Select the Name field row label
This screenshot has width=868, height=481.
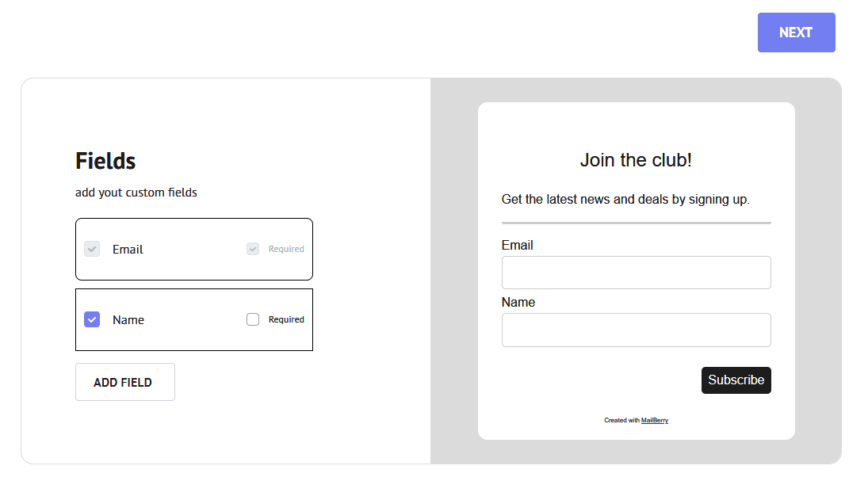128,320
